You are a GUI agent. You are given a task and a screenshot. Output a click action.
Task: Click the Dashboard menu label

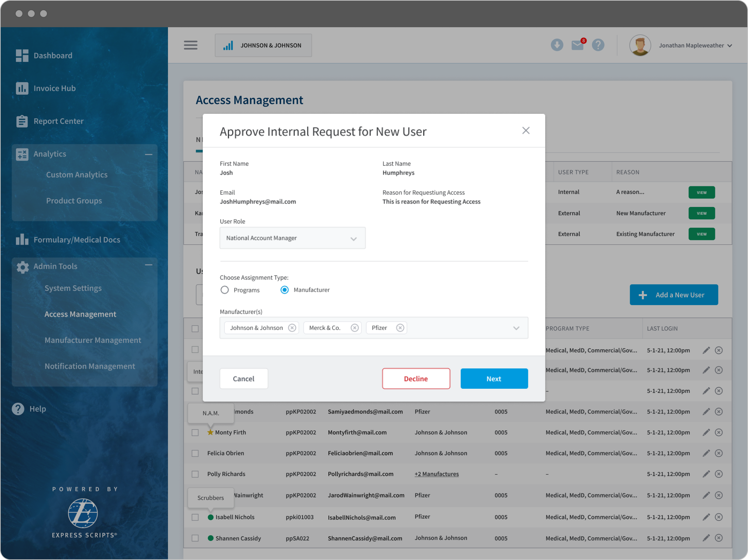pos(53,55)
